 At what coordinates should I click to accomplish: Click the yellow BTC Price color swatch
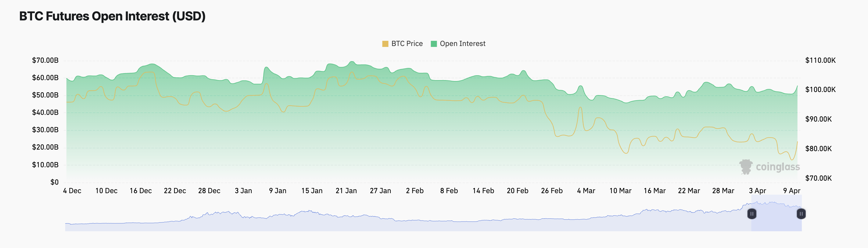(385, 44)
